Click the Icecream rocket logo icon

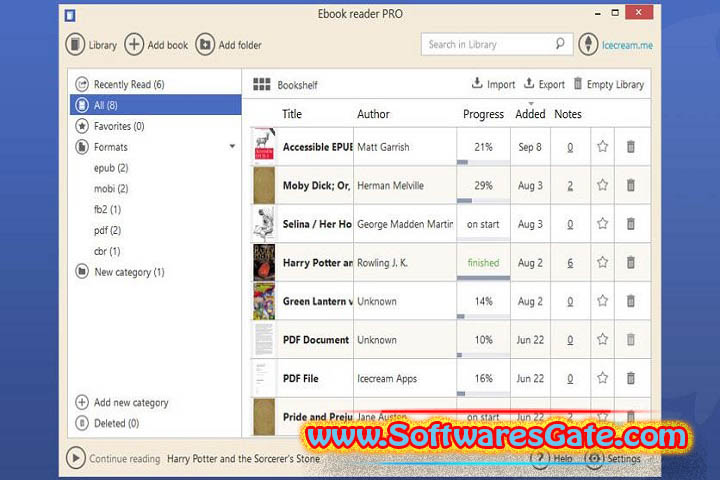point(588,45)
